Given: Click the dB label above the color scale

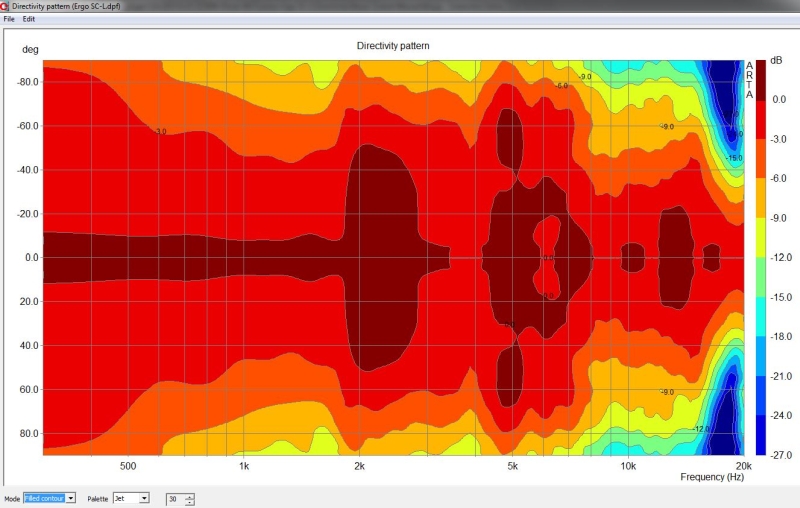Looking at the screenshot, I should tap(776, 60).
